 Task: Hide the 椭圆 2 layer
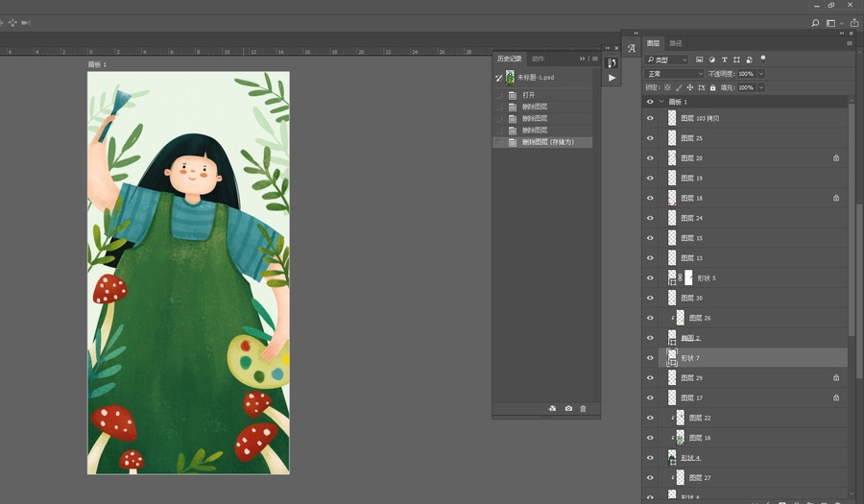pos(650,338)
